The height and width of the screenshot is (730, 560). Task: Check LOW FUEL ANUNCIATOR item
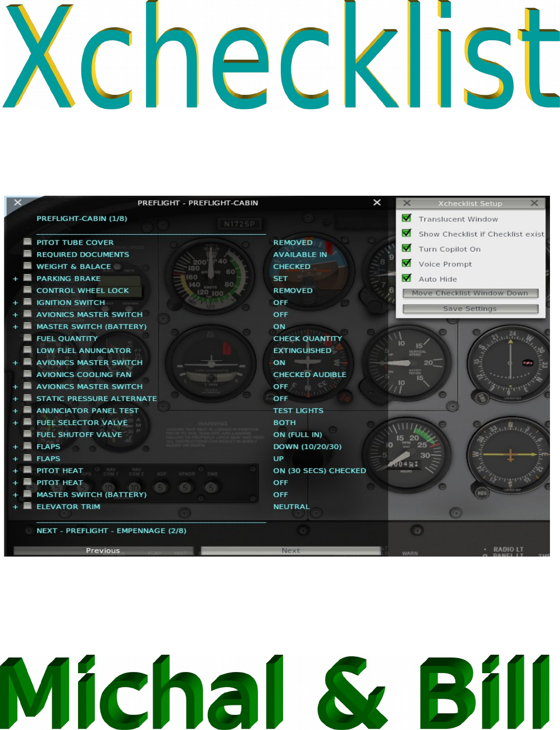pyautogui.click(x=27, y=350)
